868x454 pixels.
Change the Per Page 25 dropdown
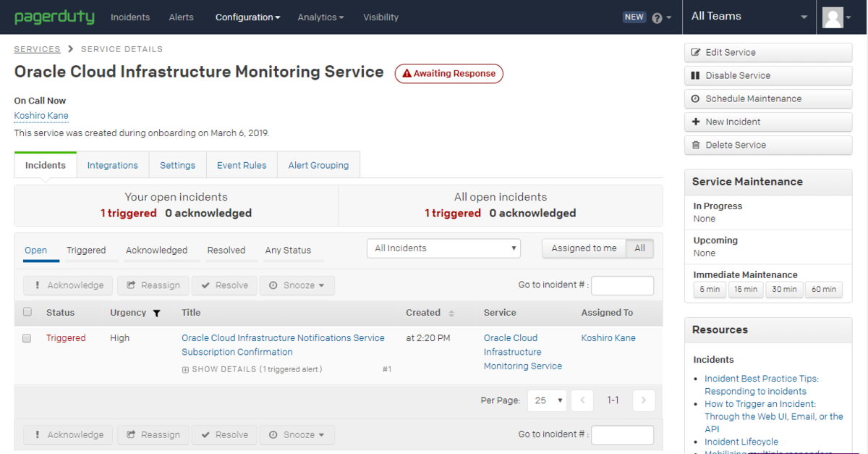(x=548, y=400)
